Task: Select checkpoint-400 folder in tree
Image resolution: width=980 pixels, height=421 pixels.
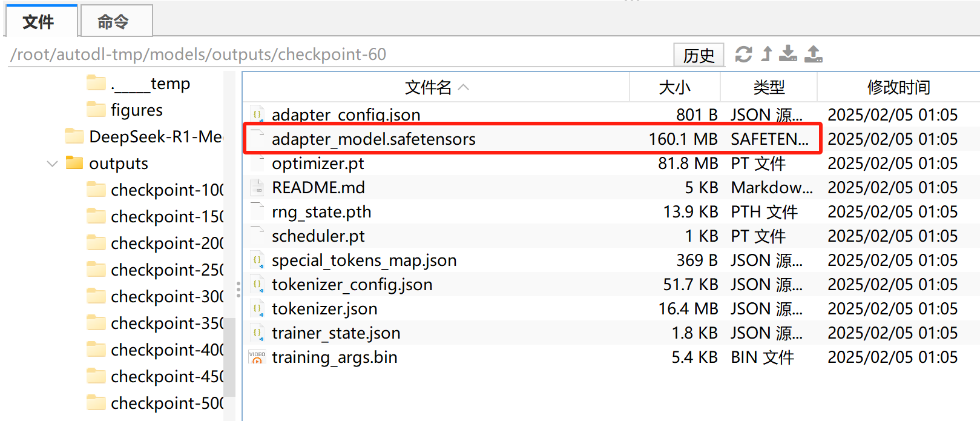Action: click(168, 350)
